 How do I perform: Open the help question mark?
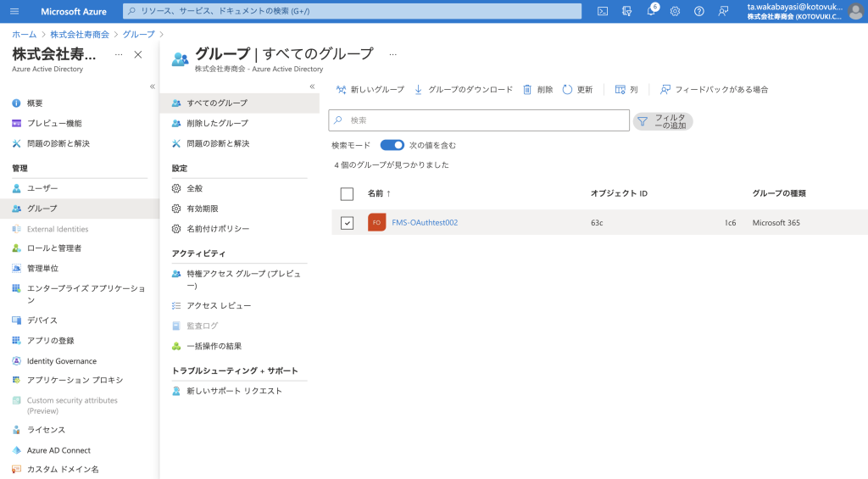[699, 11]
